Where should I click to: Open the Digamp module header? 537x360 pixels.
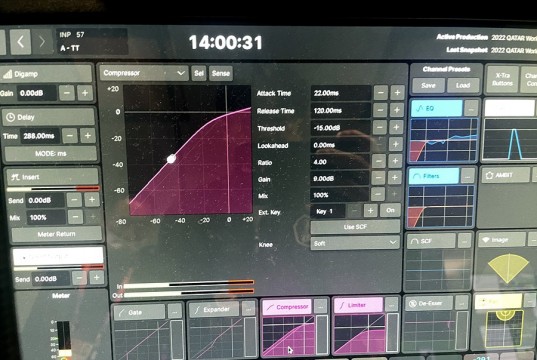pyautogui.click(x=46, y=74)
